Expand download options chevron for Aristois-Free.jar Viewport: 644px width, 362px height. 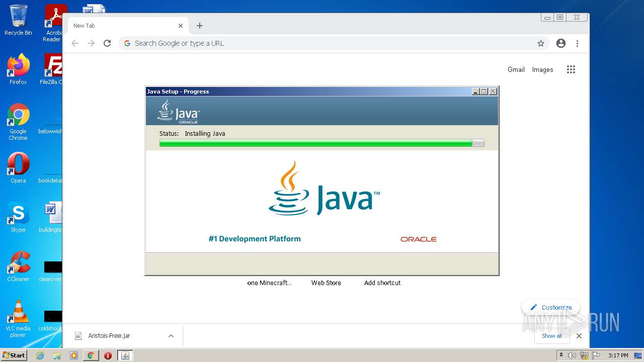point(171,336)
